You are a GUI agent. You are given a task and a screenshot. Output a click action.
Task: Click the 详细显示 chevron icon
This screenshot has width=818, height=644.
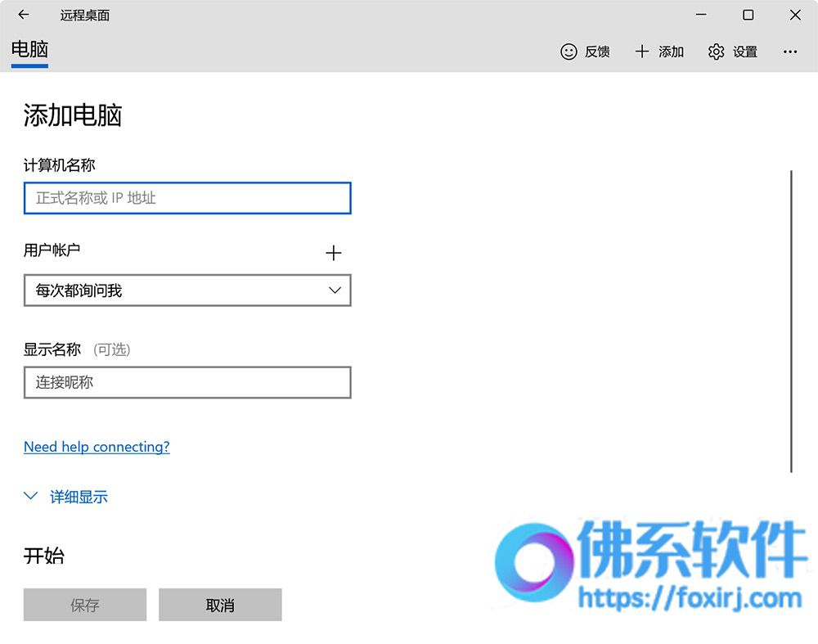[x=31, y=496]
